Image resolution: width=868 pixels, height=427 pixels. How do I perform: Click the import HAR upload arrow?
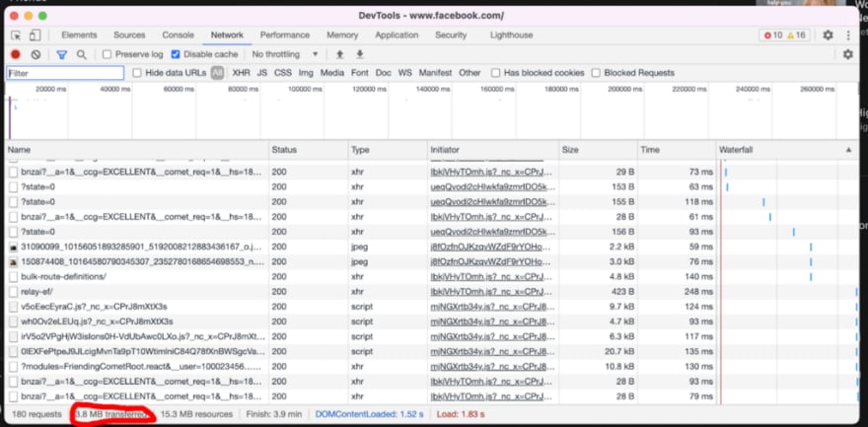[x=340, y=54]
